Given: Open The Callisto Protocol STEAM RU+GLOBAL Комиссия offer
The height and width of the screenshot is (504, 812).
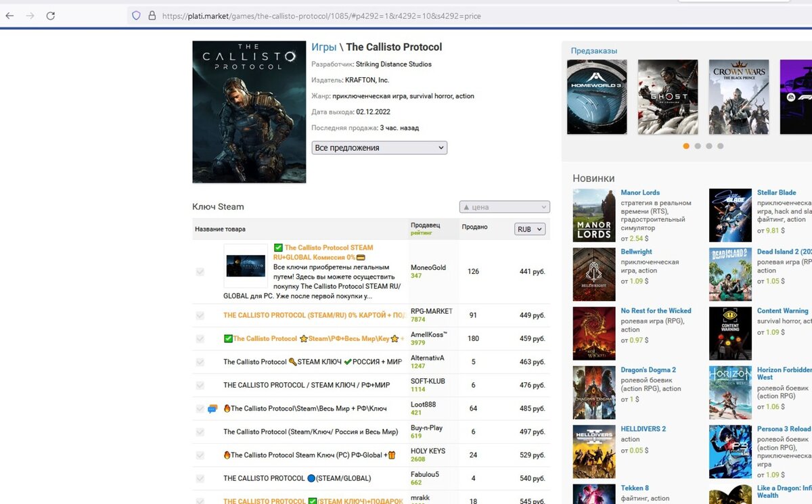Looking at the screenshot, I should 323,252.
